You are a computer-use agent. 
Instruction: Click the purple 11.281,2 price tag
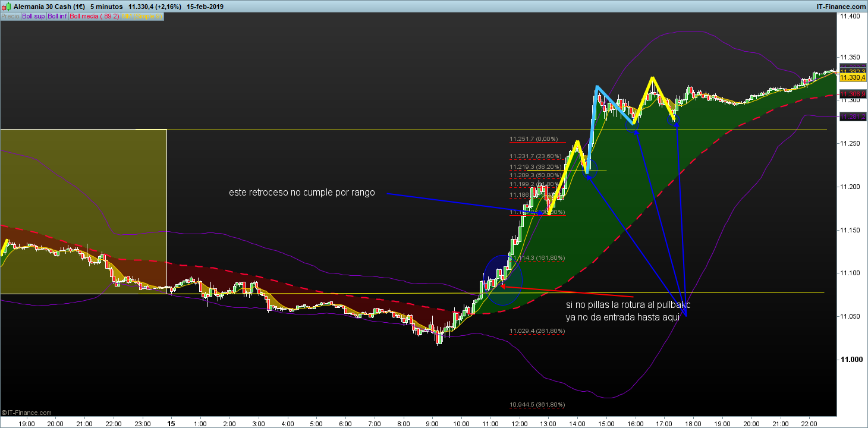click(853, 117)
